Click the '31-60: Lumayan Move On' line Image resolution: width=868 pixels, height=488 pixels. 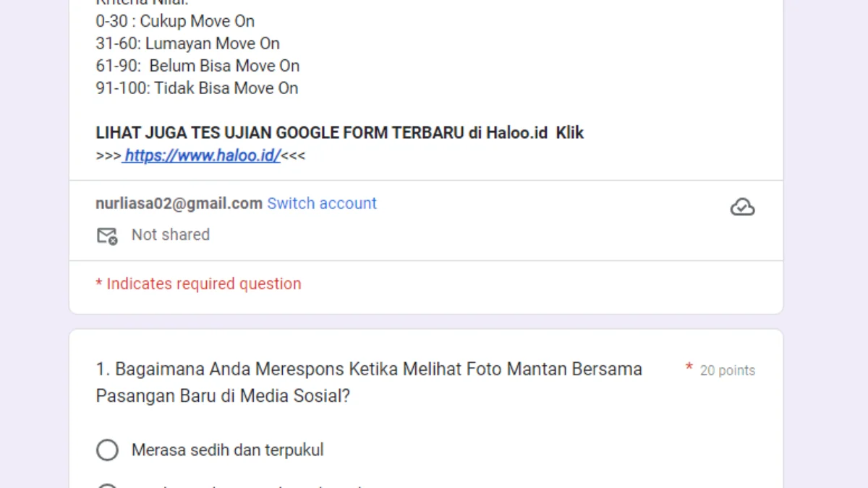(187, 43)
